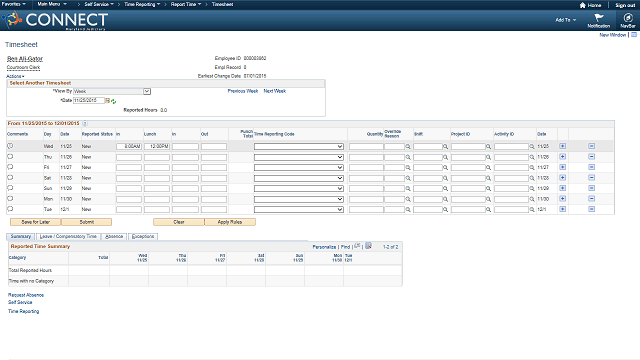Screen dimensions: 640x360
Task: Switch to Leave / Compensatory Time tab
Action: 68,236
